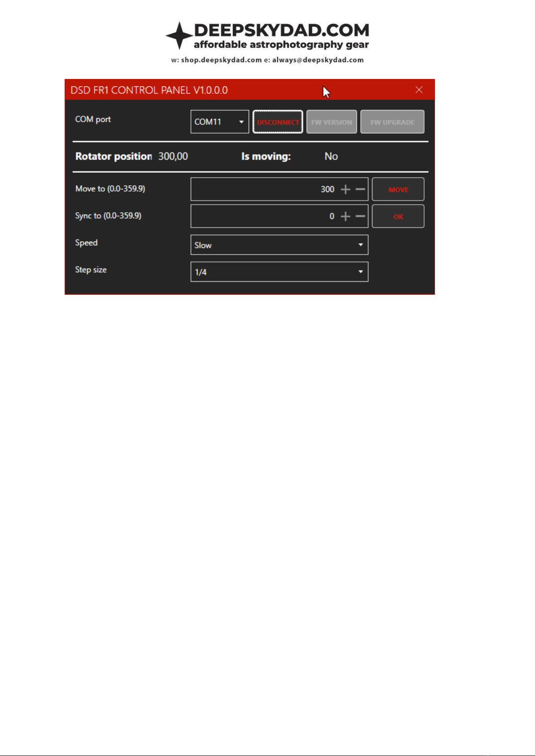Click the Is moving: label

(266, 157)
